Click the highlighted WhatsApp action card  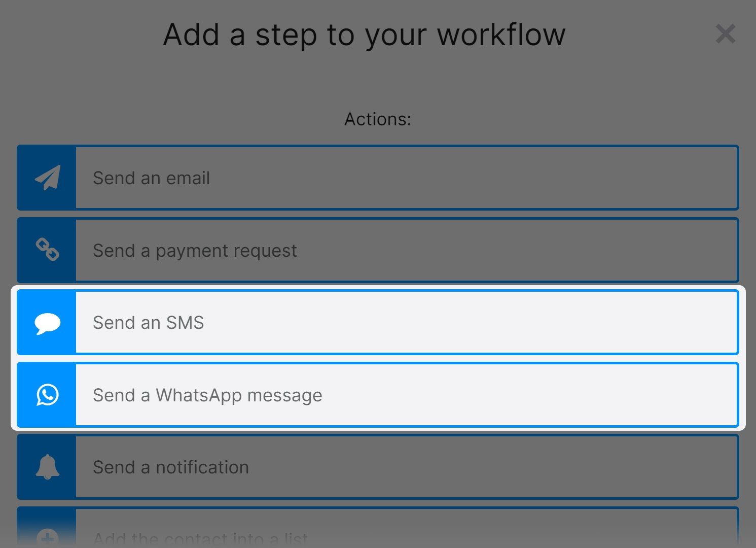[x=378, y=395]
